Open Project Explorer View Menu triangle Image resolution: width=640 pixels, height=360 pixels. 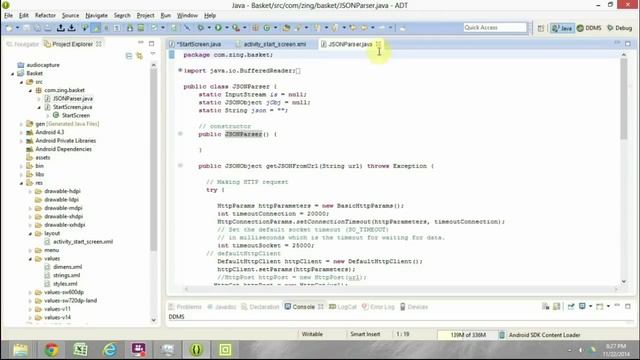[x=153, y=53]
